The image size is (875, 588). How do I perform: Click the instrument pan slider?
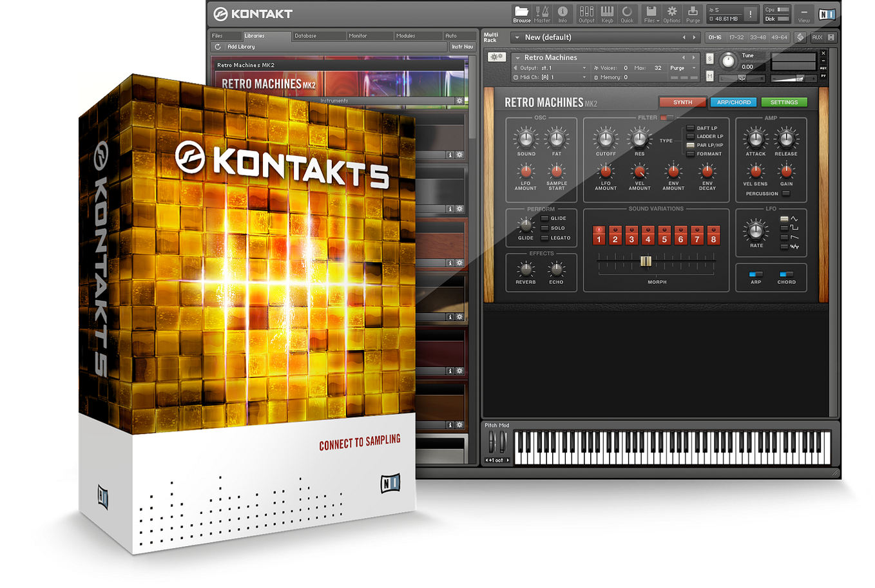(742, 79)
